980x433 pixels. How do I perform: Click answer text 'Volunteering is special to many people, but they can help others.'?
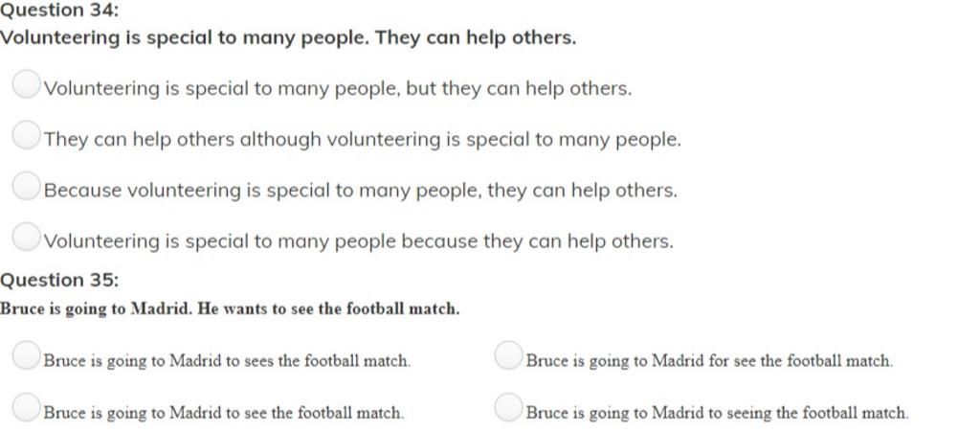pos(338,89)
